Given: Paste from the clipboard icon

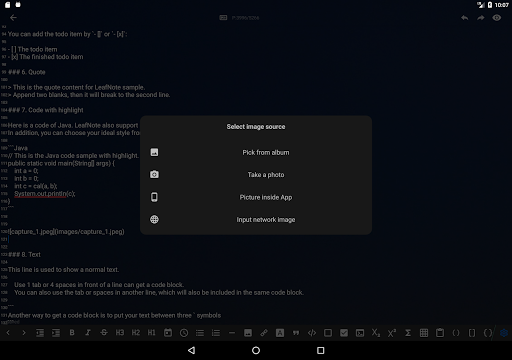Looking at the screenshot, I should (440, 333).
